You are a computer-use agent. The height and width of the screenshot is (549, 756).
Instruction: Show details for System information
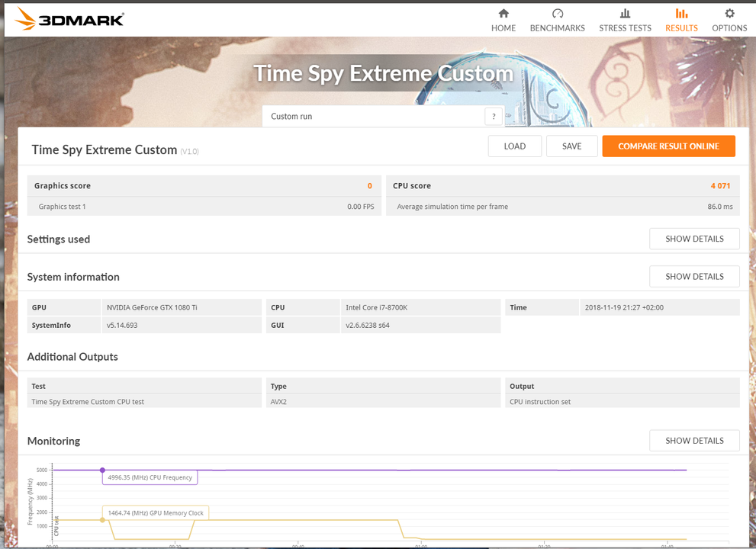[x=694, y=276]
